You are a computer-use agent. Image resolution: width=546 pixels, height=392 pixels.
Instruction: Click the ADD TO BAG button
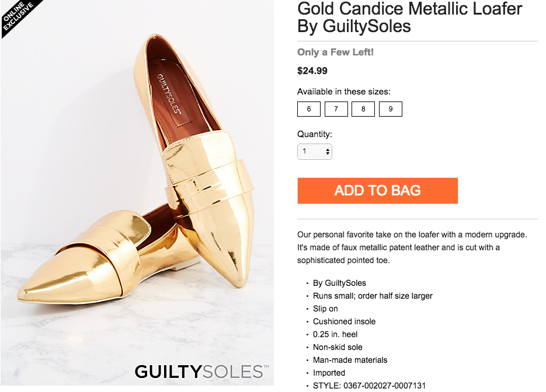click(x=377, y=191)
